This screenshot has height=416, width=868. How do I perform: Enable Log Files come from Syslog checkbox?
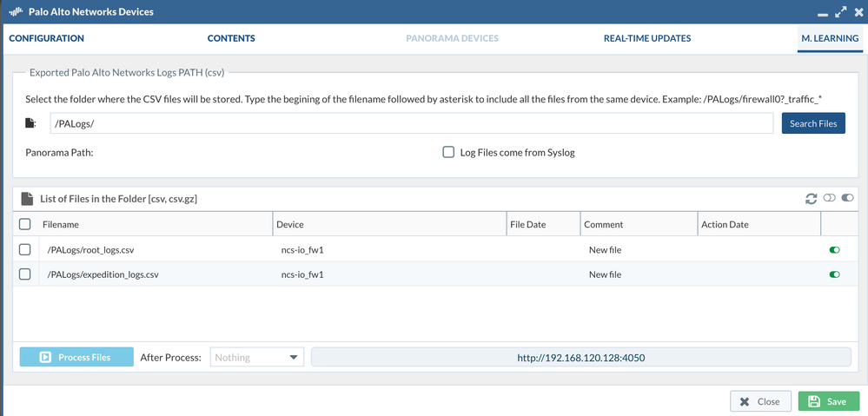tap(448, 152)
